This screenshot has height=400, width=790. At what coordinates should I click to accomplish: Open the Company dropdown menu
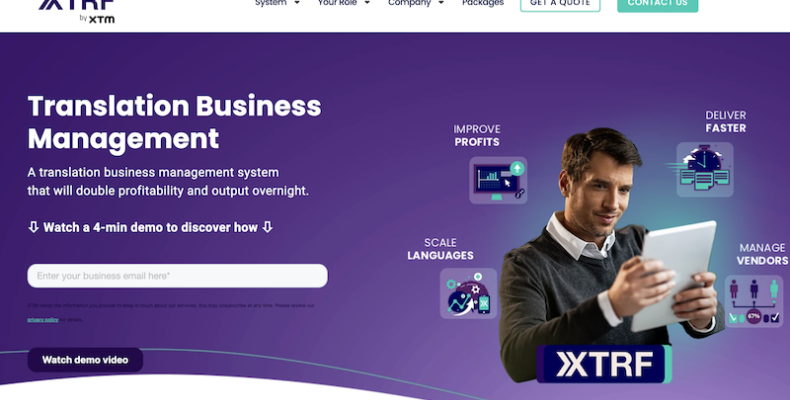[x=416, y=3]
